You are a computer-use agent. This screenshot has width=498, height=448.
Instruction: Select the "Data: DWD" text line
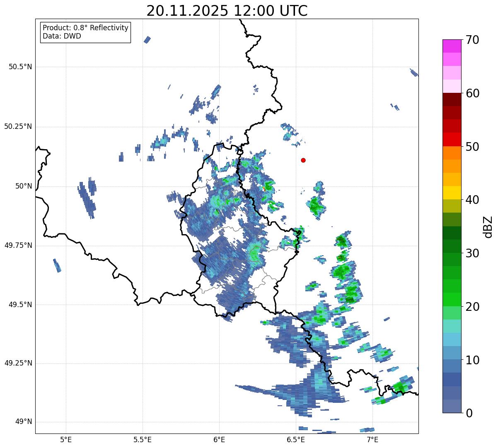pyautogui.click(x=62, y=36)
